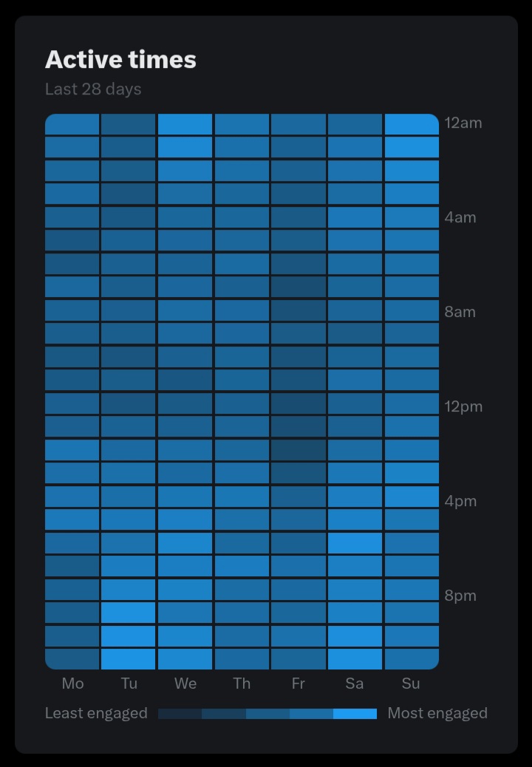532x767 pixels.
Task: Click the Wednesday 6pm heatmap cell
Action: point(185,543)
